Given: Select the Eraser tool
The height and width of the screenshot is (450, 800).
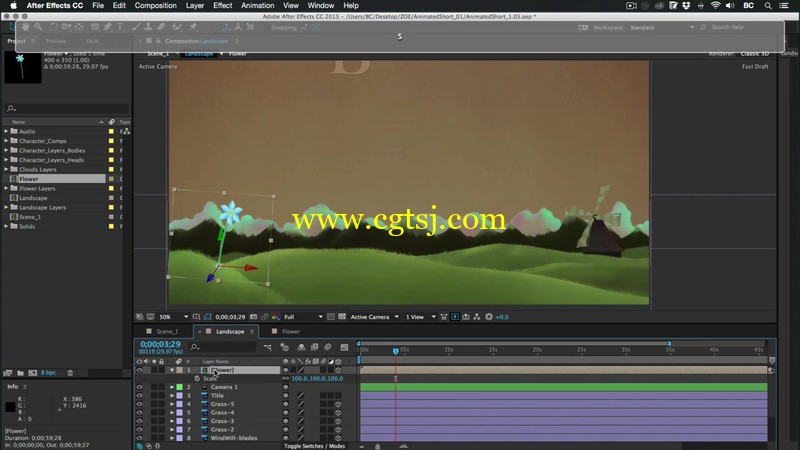Looking at the screenshot, I should [161, 27].
